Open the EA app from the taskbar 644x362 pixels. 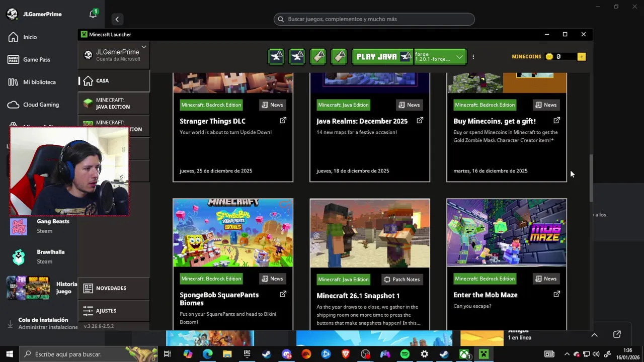pyautogui.click(x=306, y=354)
